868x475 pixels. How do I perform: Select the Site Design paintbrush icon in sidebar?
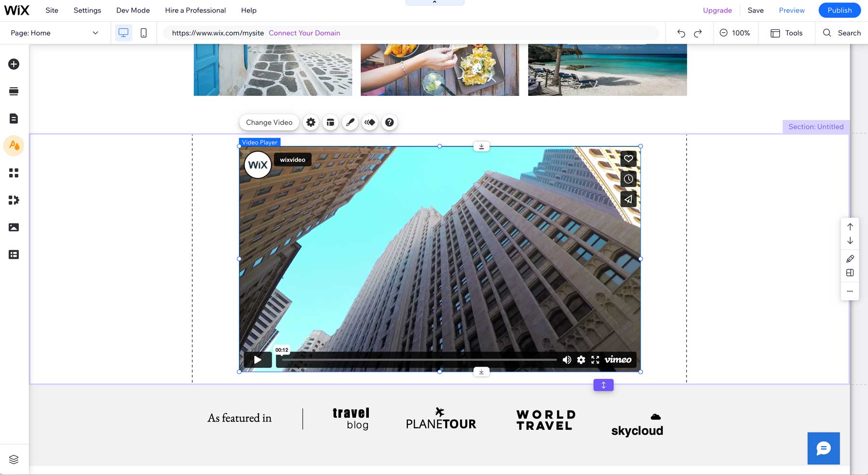tap(14, 145)
